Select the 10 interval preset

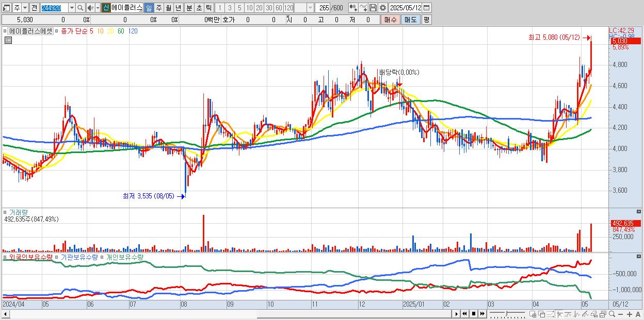point(249,8)
